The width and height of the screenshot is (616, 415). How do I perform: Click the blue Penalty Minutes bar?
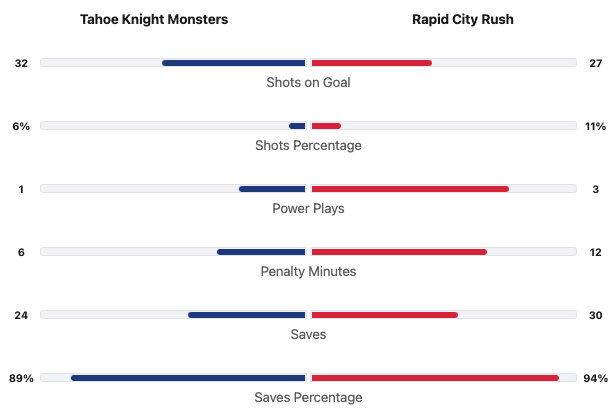point(261,252)
